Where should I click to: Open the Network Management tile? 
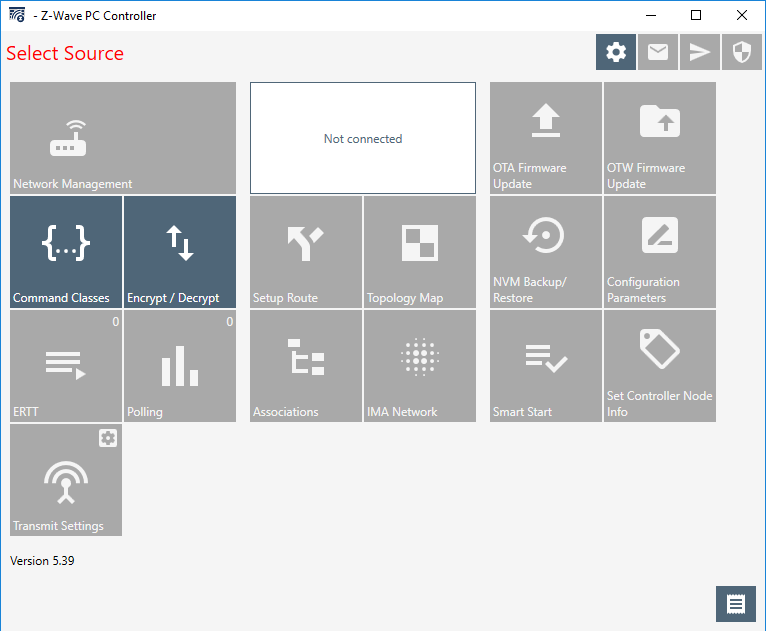click(123, 138)
